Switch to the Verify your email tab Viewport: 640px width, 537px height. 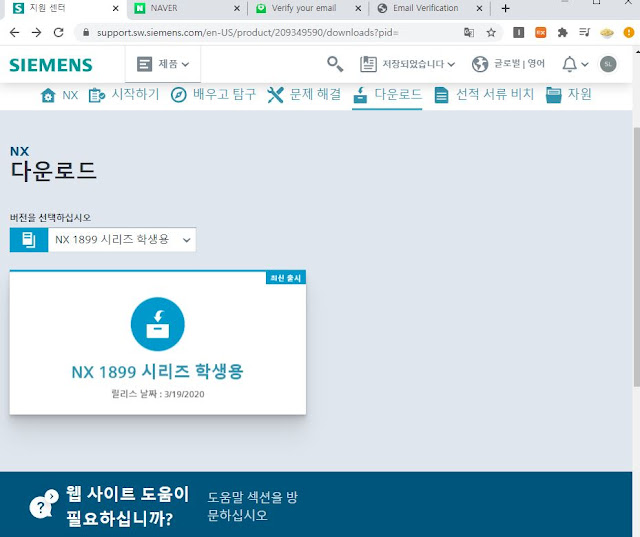tap(304, 8)
